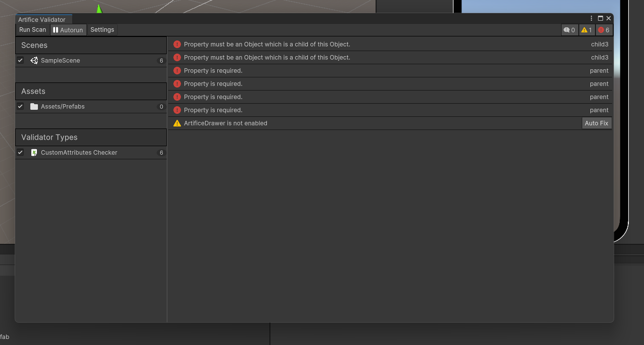644x345 pixels.
Task: Toggle the warnings filter showing 1
Action: click(587, 30)
